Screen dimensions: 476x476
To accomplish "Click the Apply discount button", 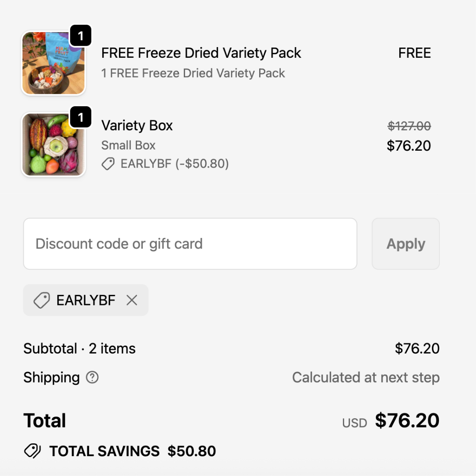I will (x=405, y=244).
